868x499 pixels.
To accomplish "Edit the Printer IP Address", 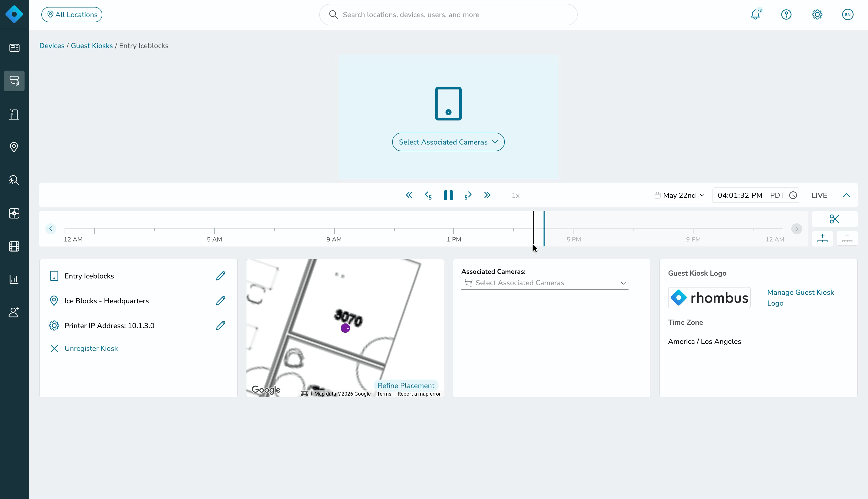I will (x=221, y=326).
